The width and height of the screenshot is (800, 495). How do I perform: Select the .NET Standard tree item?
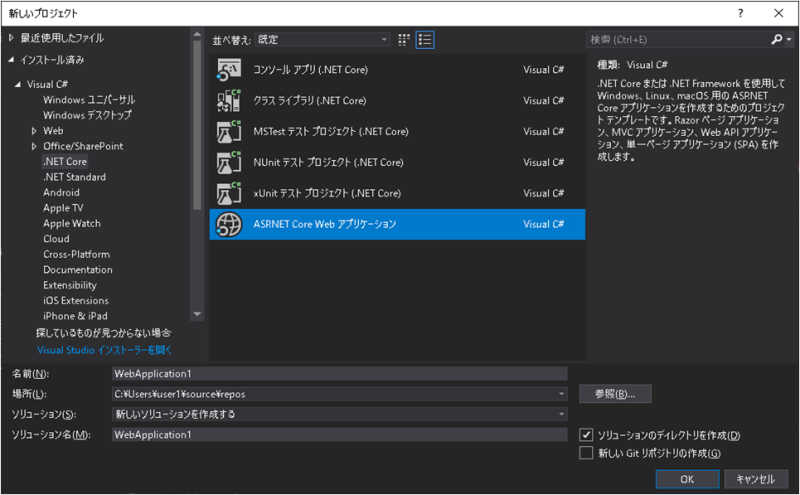click(74, 177)
